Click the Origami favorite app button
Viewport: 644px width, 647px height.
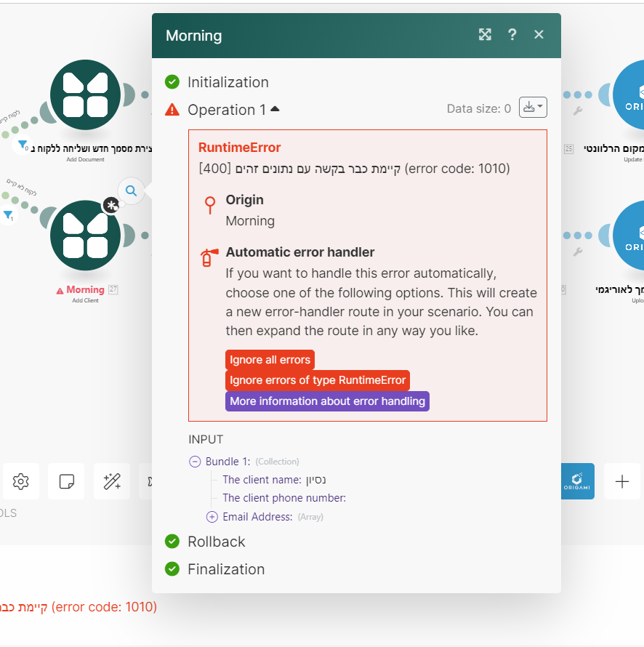pos(577,481)
